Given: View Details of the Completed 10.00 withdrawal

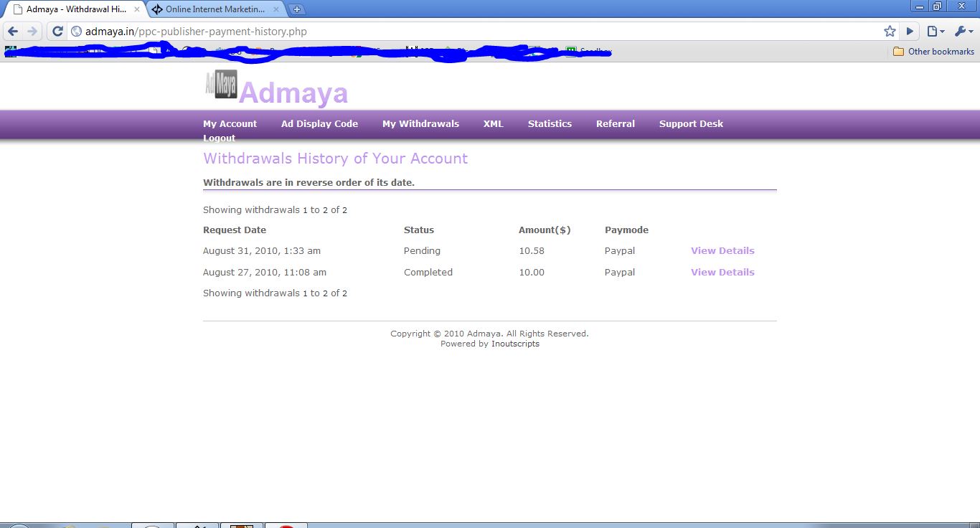Looking at the screenshot, I should (x=722, y=272).
